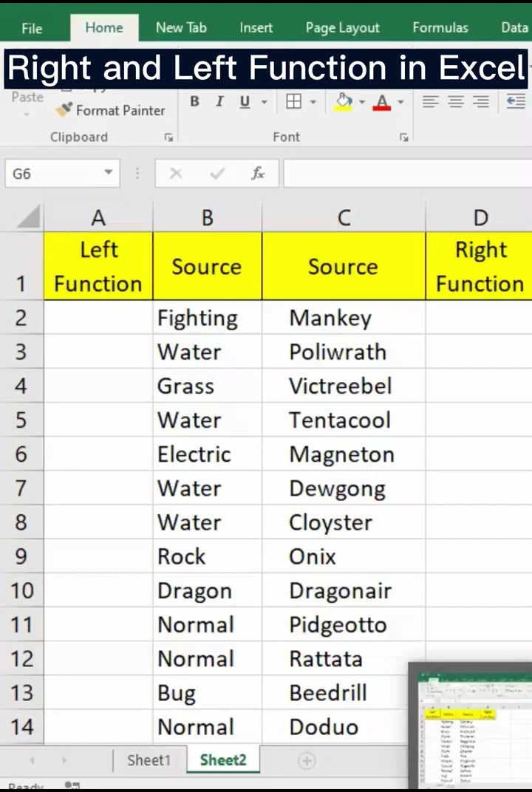Toggle Bold formatting

pyautogui.click(x=194, y=101)
